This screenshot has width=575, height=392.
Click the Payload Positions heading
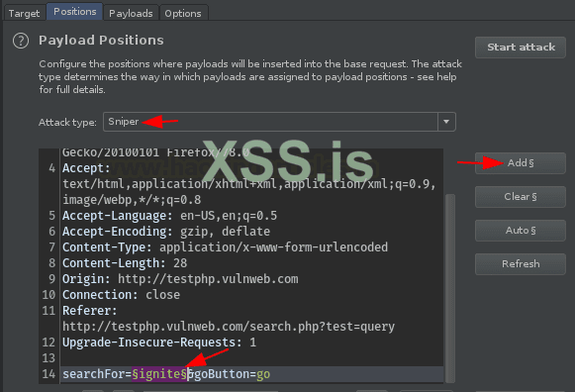tap(101, 41)
